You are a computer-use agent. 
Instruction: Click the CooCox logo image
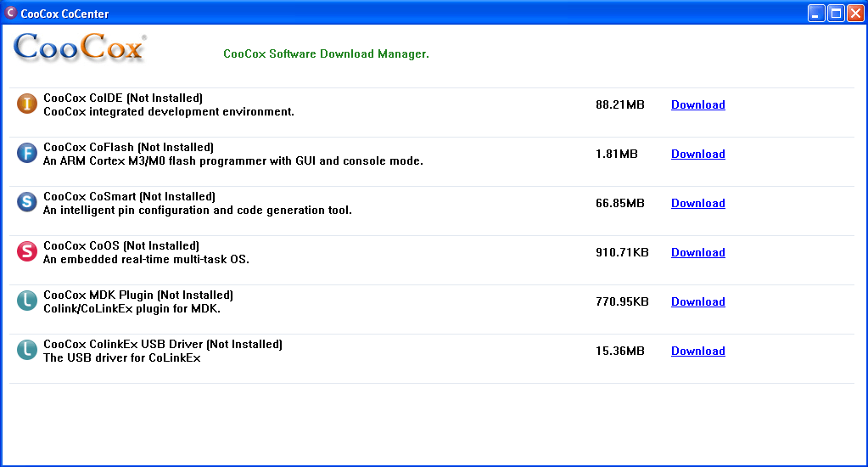tap(81, 48)
